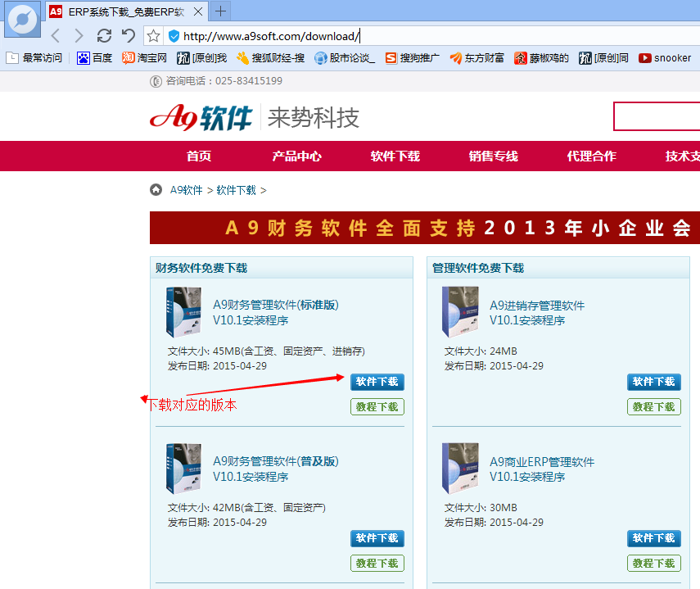This screenshot has height=589, width=700.
Task: Close the ERP系统下载 tab
Action: [198, 12]
